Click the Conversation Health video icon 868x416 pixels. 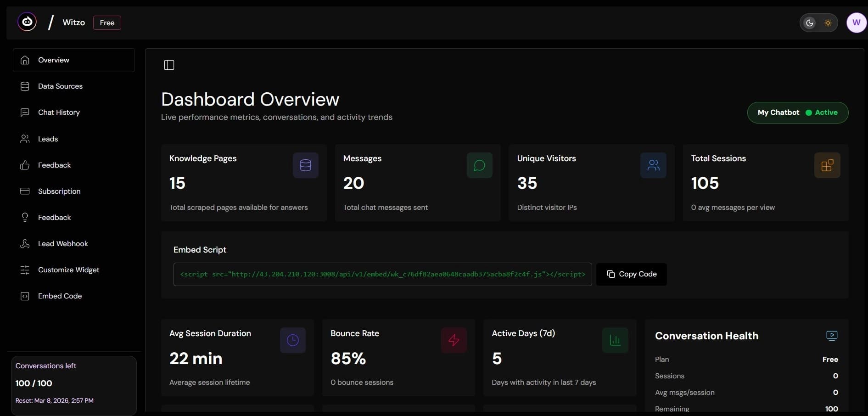[x=832, y=335]
